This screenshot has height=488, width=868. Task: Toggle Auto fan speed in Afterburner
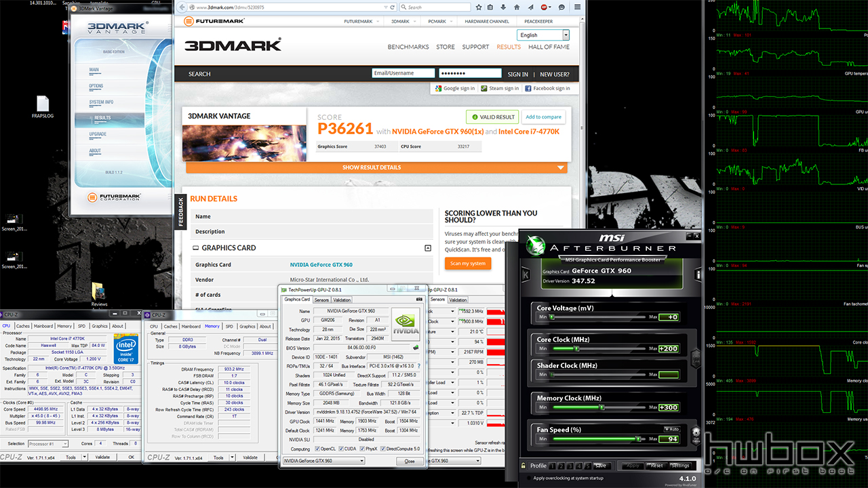(671, 429)
